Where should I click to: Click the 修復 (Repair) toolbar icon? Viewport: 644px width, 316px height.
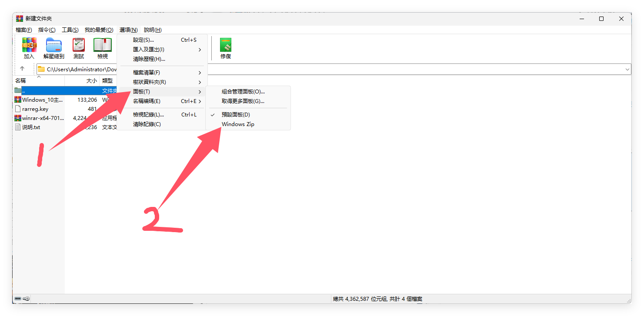click(226, 45)
